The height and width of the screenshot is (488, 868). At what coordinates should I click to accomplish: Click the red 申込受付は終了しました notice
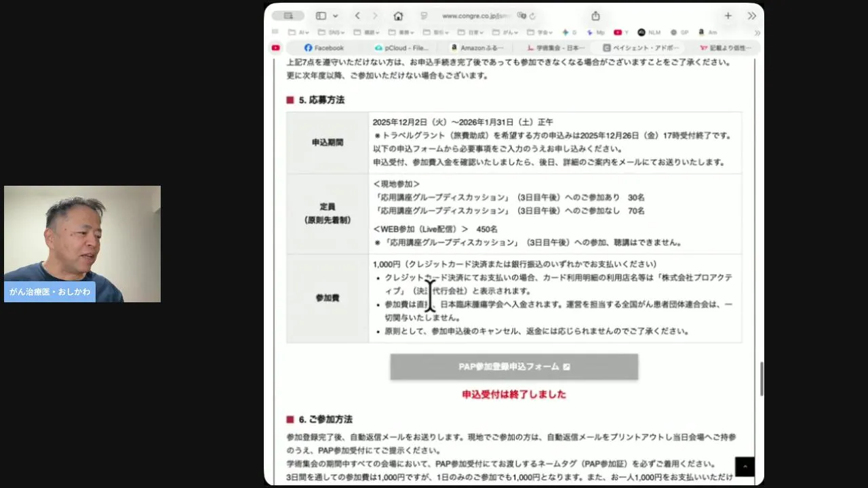coord(514,394)
